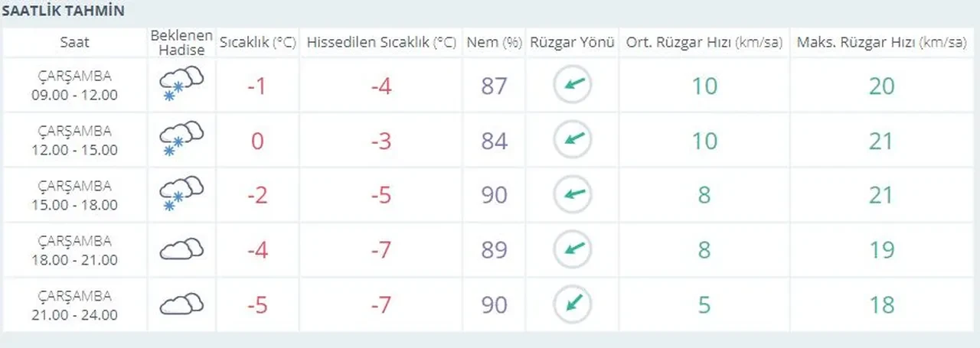This screenshot has width=980, height=348.
Task: Click the wind direction arrow for 21.00 - 24.00
Action: pos(573,304)
